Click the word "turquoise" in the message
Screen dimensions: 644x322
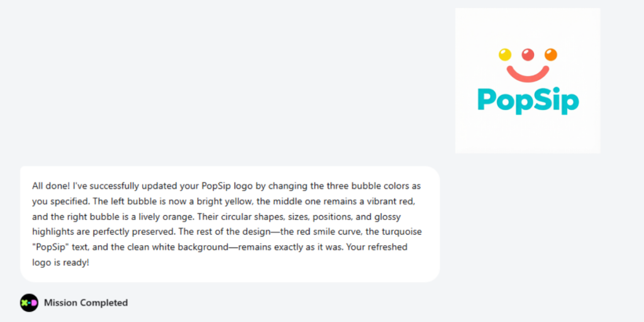(x=400, y=232)
